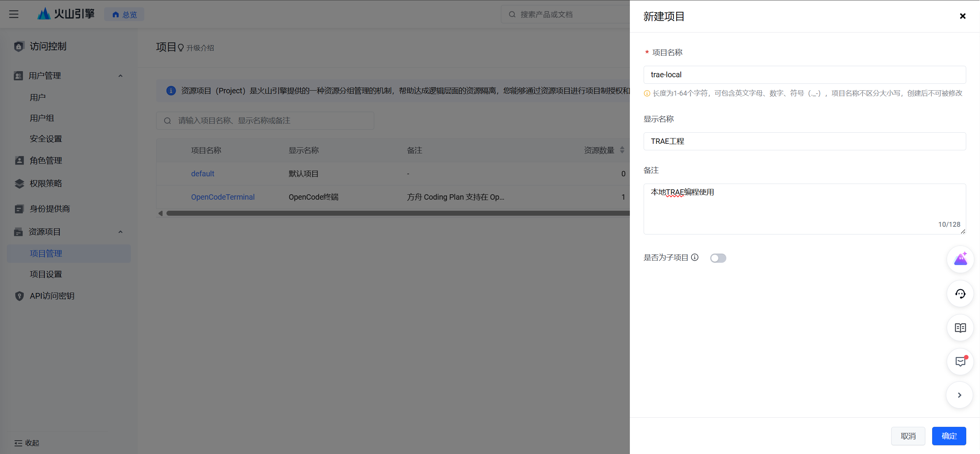Click the hamburger menu icon
This screenshot has height=454, width=980.
tap(14, 15)
